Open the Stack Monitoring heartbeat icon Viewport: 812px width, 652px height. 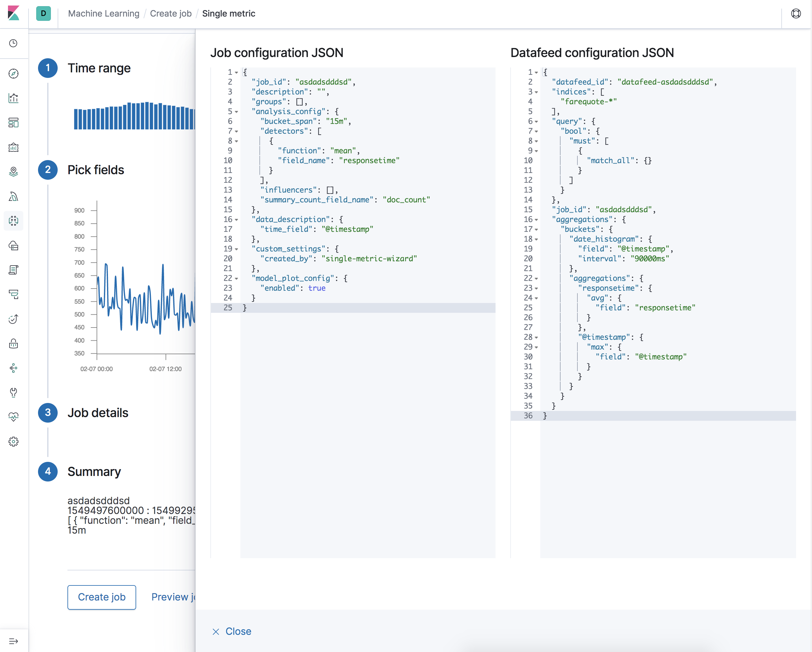[x=13, y=417]
